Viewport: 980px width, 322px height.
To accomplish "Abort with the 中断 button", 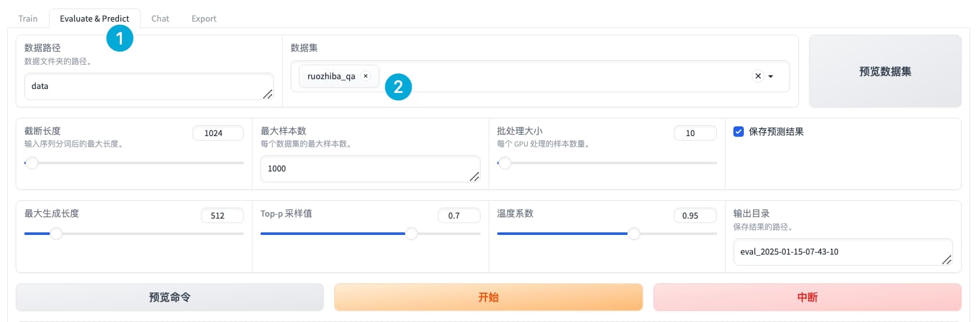I will point(807,297).
